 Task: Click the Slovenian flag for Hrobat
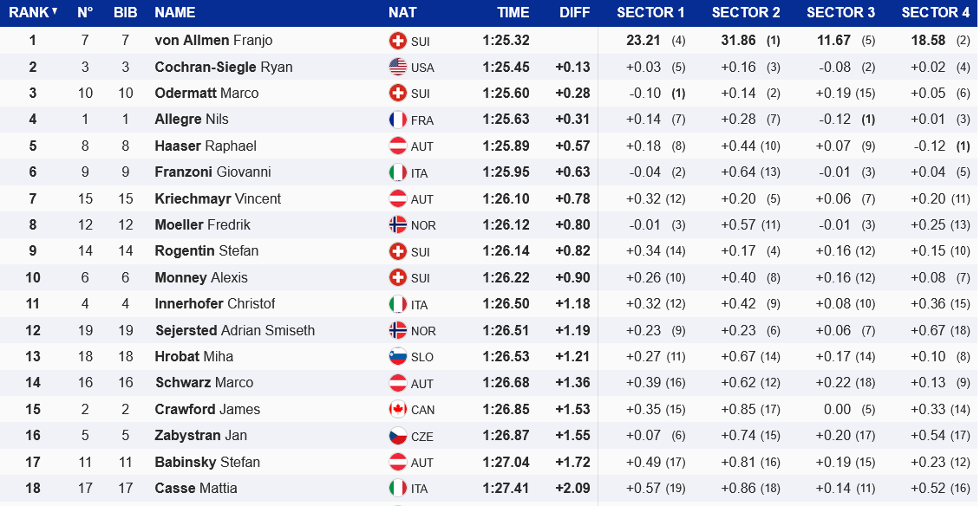(x=398, y=357)
